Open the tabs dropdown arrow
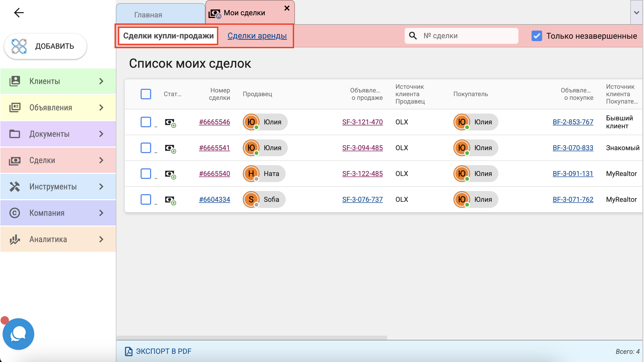Viewport: 644px width, 362px height. [x=637, y=13]
